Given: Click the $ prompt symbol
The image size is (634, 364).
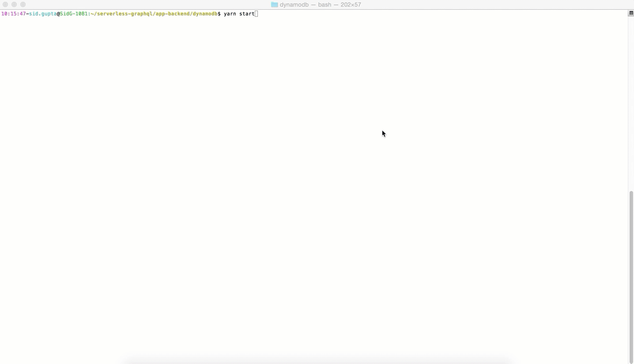Looking at the screenshot, I should [219, 14].
